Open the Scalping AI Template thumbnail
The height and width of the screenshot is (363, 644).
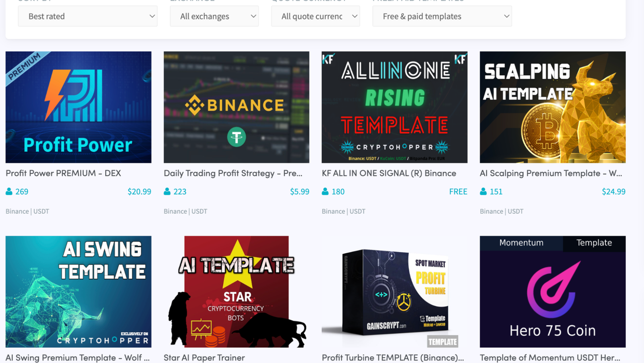pyautogui.click(x=553, y=107)
